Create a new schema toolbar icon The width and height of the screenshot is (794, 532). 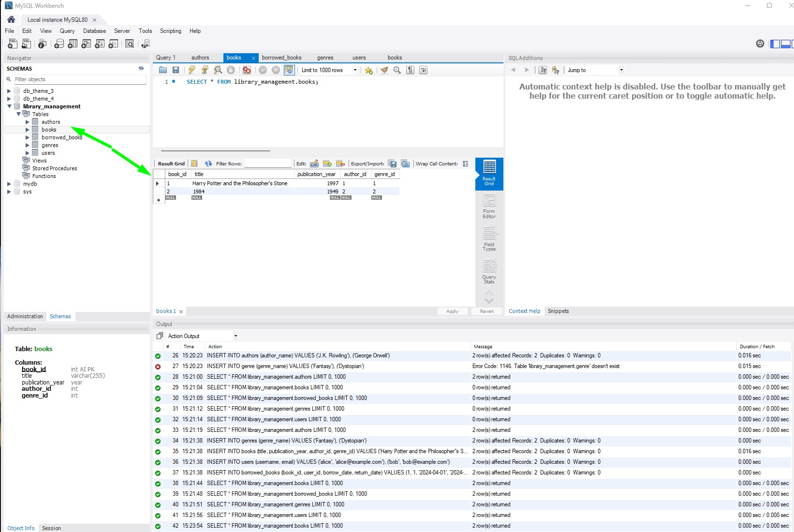tap(59, 44)
